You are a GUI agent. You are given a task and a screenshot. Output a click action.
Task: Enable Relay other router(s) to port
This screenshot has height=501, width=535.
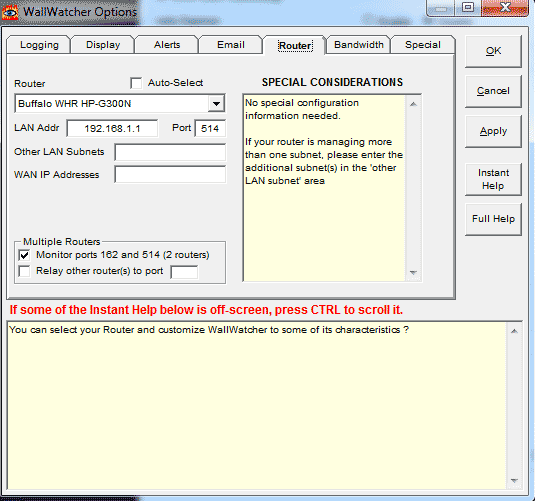(x=25, y=271)
